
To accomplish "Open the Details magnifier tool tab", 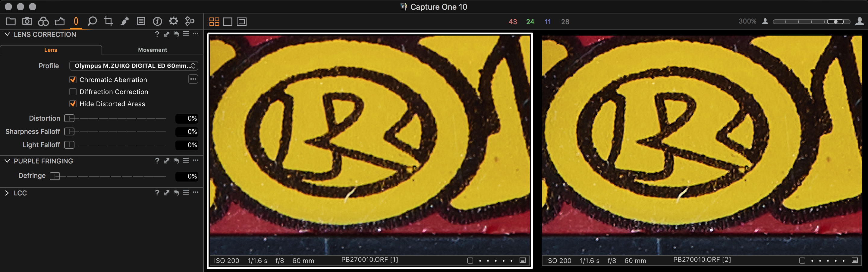I will [x=92, y=22].
